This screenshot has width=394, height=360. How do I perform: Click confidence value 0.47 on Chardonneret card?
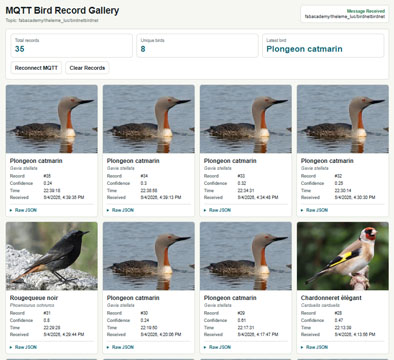click(x=339, y=320)
